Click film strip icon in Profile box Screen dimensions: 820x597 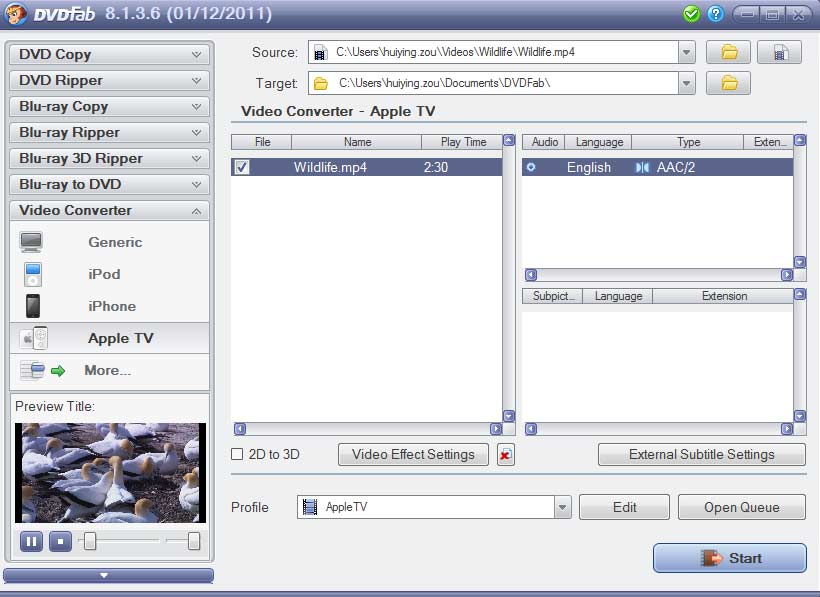click(x=310, y=507)
